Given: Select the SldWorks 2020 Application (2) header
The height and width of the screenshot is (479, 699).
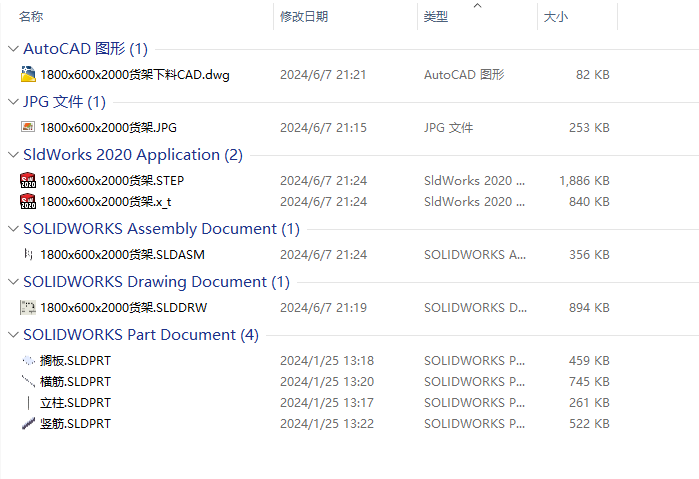Looking at the screenshot, I should click(133, 155).
